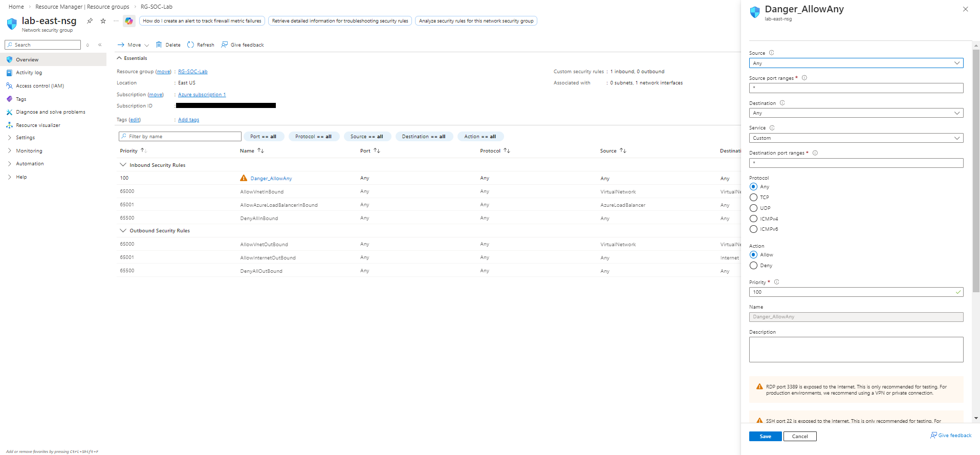The height and width of the screenshot is (455, 980).
Task: Open more options ellipsis beside title
Action: (116, 21)
